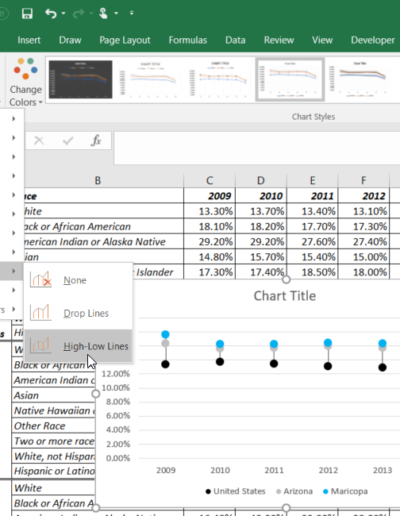
Task: Switch to Page Layout tab
Action: point(125,40)
